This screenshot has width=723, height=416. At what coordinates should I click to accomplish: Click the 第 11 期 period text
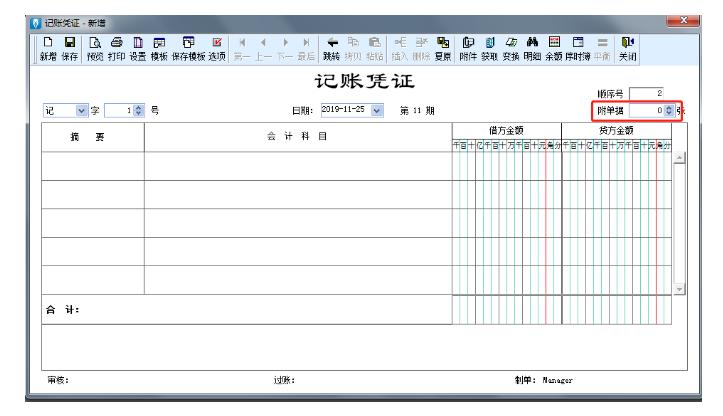click(x=417, y=111)
